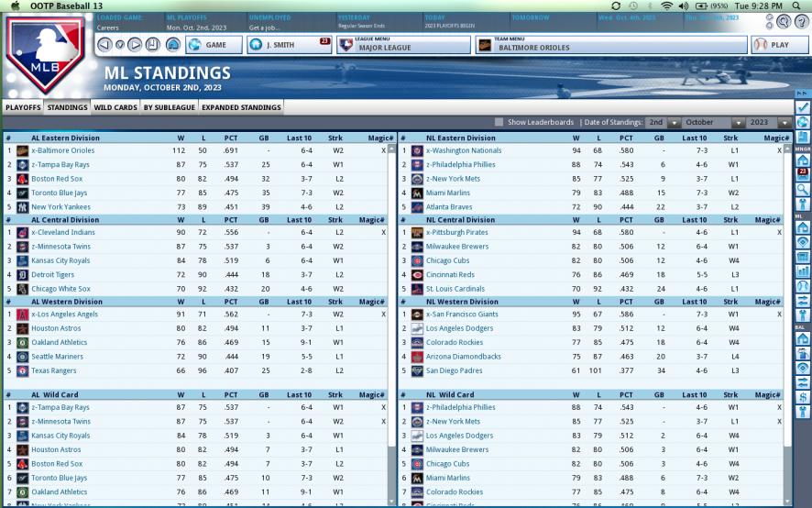The width and height of the screenshot is (812, 508).
Task: Open the x-Pittsburgh Pirates team link
Action: coord(456,233)
